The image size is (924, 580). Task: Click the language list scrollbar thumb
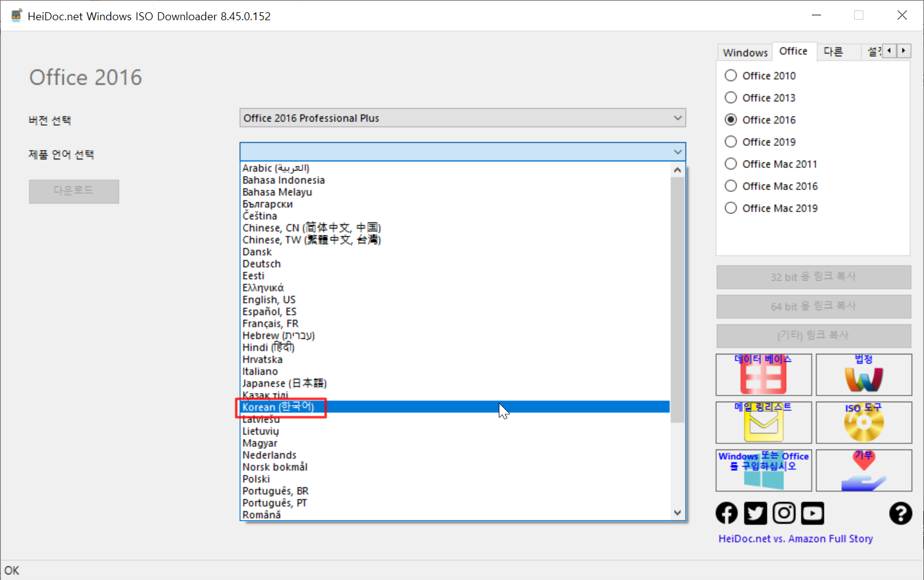(677, 300)
